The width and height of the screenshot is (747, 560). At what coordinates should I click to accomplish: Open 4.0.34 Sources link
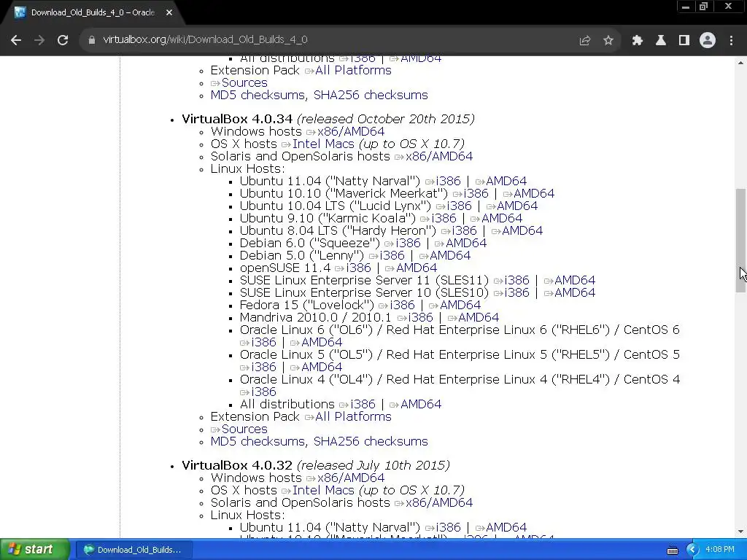(x=244, y=429)
